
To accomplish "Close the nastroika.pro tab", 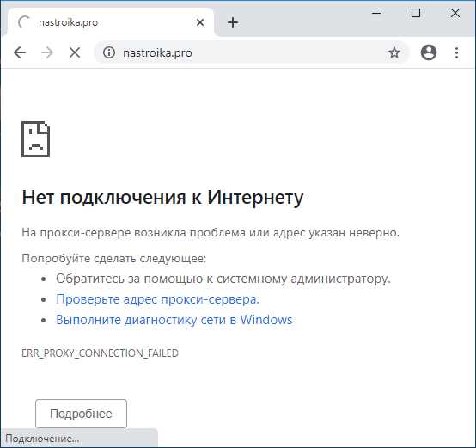I will pos(200,22).
